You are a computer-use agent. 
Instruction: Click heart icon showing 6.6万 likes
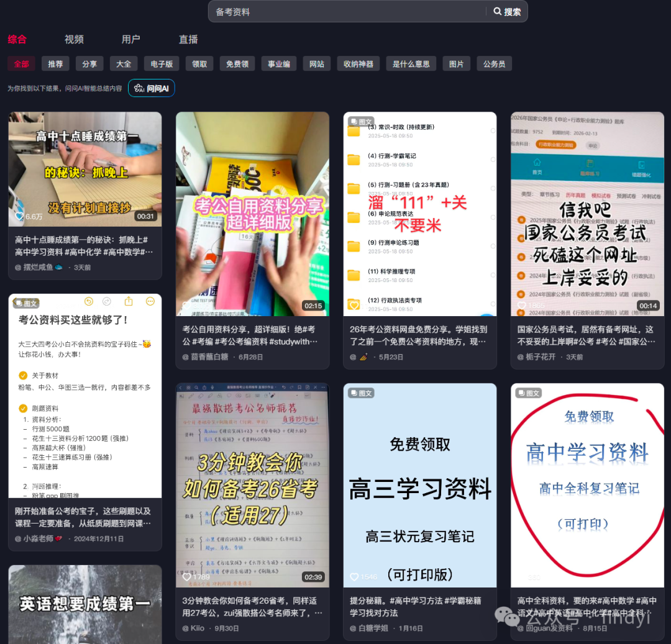[x=19, y=216]
